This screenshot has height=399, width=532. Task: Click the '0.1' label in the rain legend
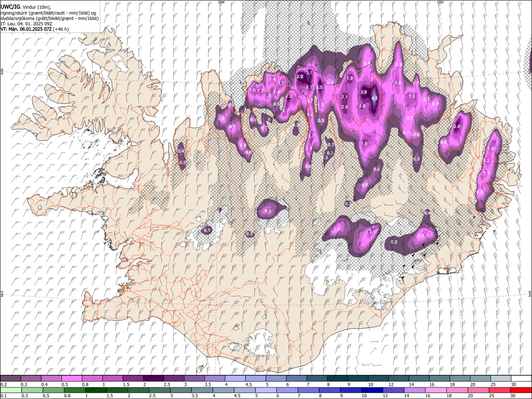click(3, 396)
